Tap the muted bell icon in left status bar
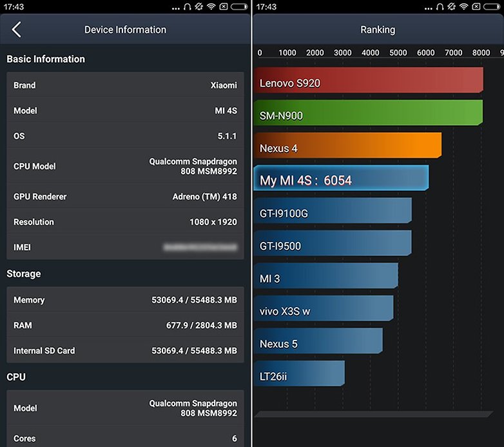Screen dimensions: 504x447 [x=199, y=6]
